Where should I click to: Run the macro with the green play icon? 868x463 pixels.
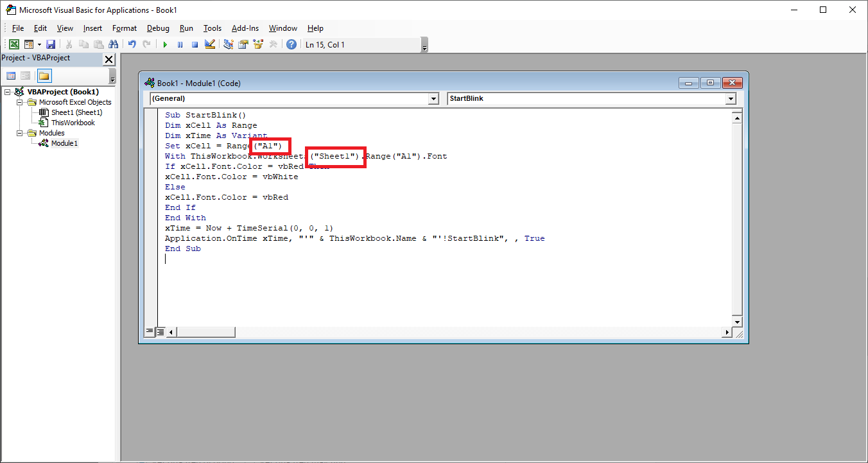click(165, 44)
